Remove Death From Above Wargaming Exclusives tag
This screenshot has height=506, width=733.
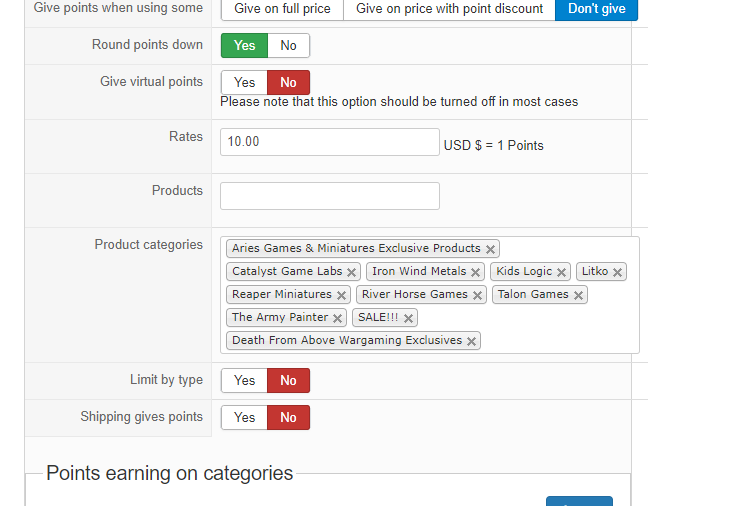point(472,341)
